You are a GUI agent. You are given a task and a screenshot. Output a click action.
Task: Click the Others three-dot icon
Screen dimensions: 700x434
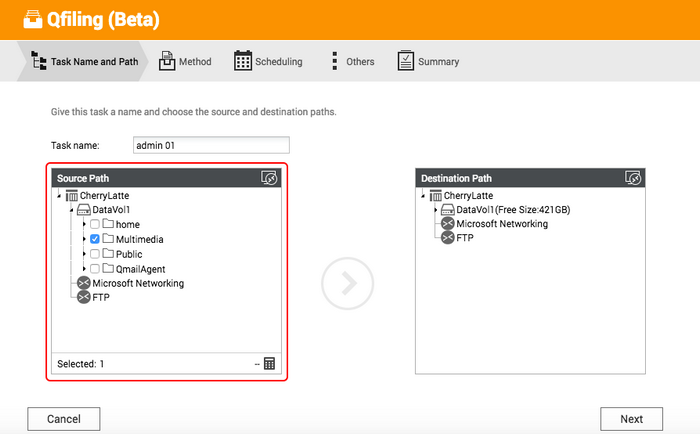tap(334, 61)
